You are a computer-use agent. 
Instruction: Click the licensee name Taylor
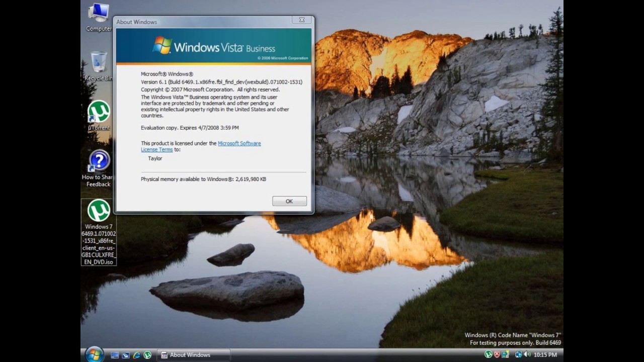tap(155, 158)
